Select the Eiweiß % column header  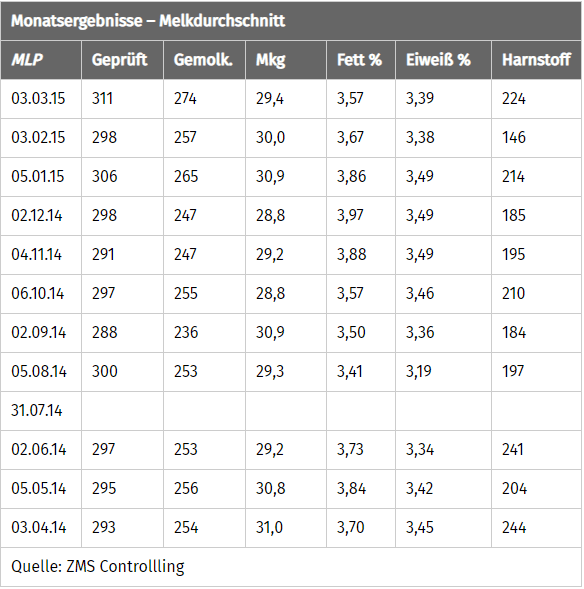pos(438,60)
